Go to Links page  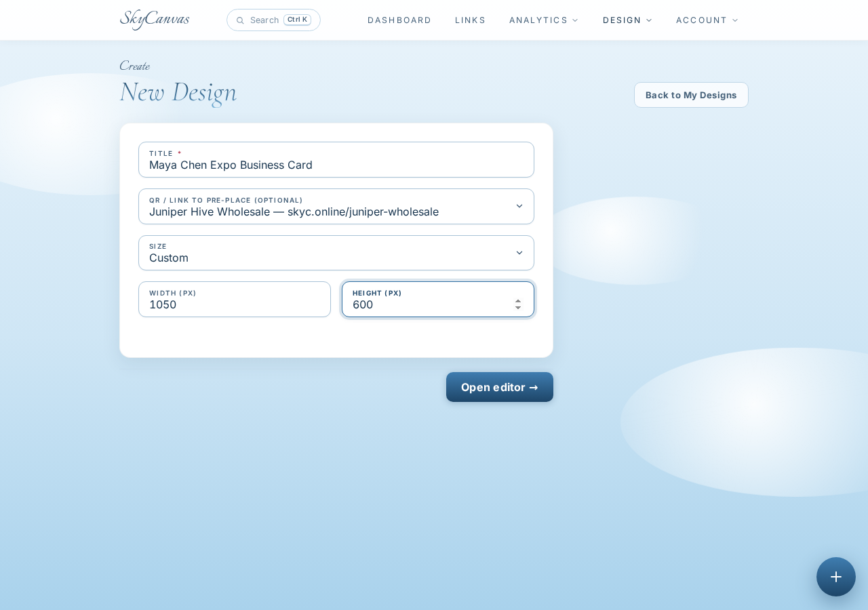471,20
